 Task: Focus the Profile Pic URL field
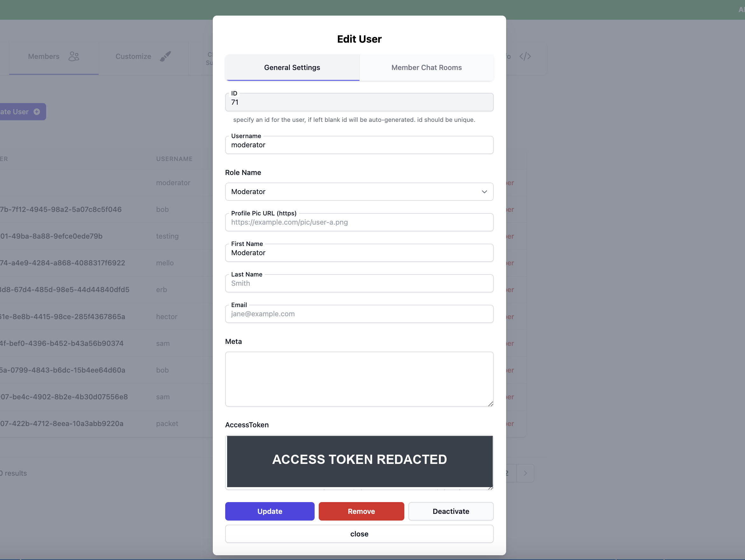pos(359,222)
